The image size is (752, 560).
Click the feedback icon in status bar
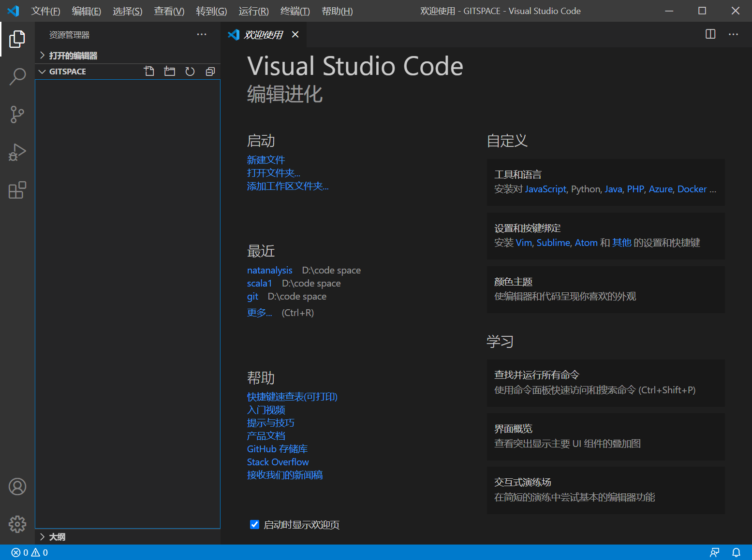click(x=714, y=552)
